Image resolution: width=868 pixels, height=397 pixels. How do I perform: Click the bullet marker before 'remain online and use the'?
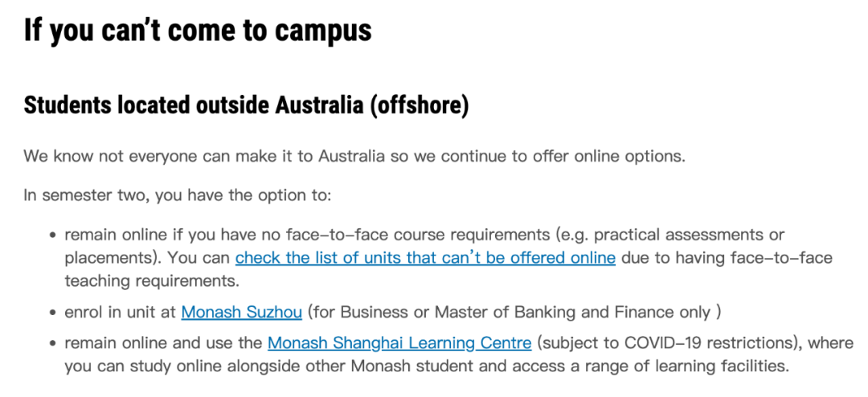click(53, 344)
